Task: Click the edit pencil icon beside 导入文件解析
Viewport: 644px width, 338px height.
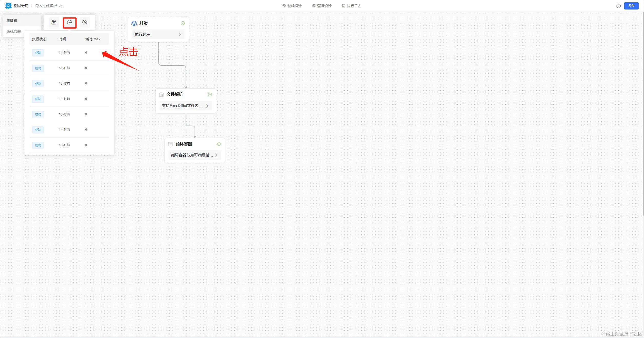Action: click(x=61, y=6)
